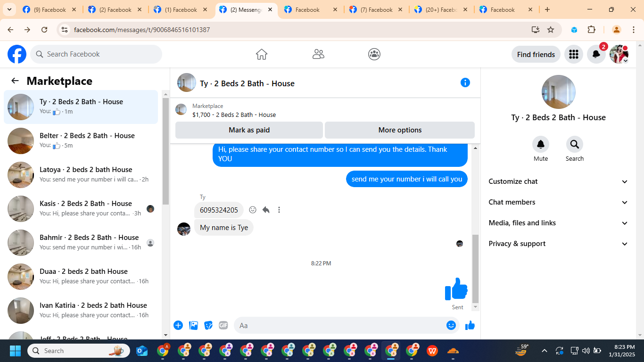Choose a GIF in the composer

(223, 325)
